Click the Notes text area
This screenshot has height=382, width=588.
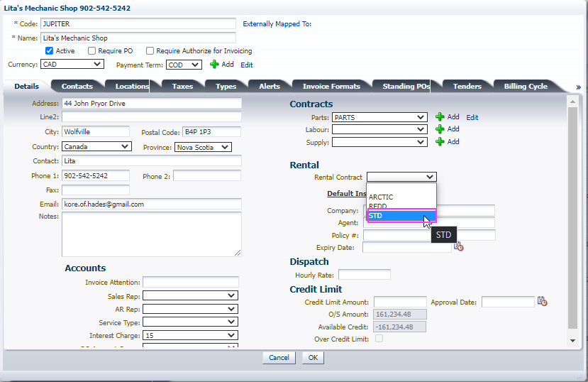pyautogui.click(x=152, y=234)
